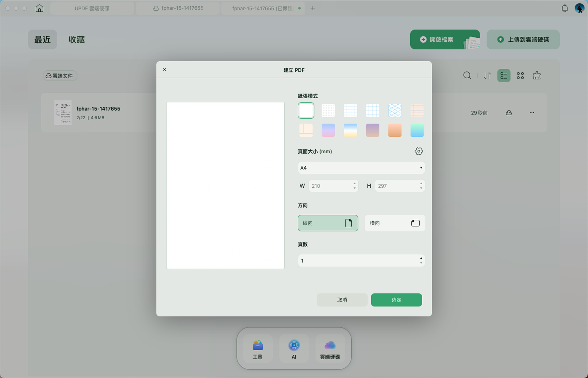Open more options for fphar-15-1417655
Screen dimensions: 588x378
[532, 113]
